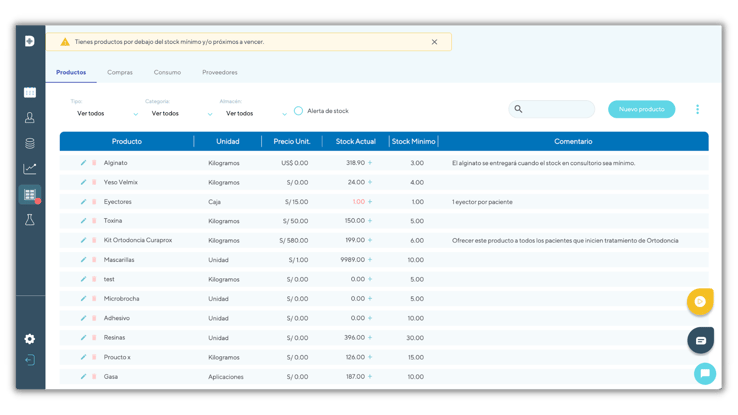Select the 9989.00 Mascarillas stock value

tap(353, 260)
